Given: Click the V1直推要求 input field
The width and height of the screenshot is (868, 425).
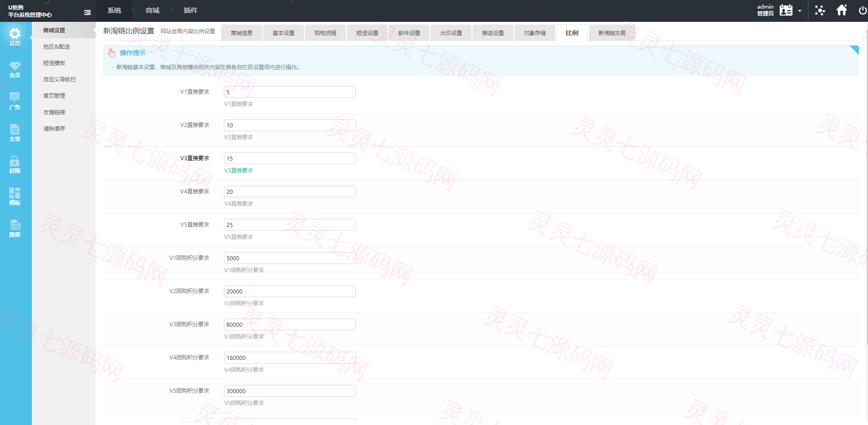Looking at the screenshot, I should click(x=290, y=92).
